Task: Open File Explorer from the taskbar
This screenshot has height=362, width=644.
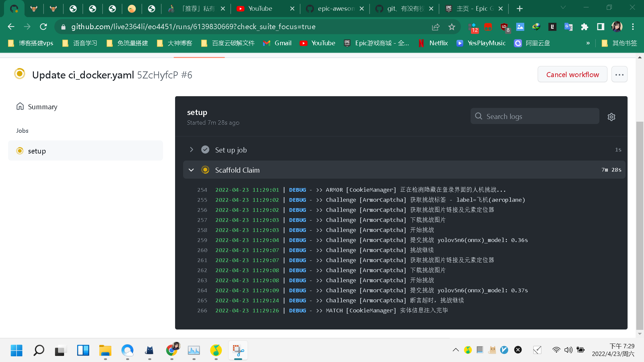Action: coord(105,350)
